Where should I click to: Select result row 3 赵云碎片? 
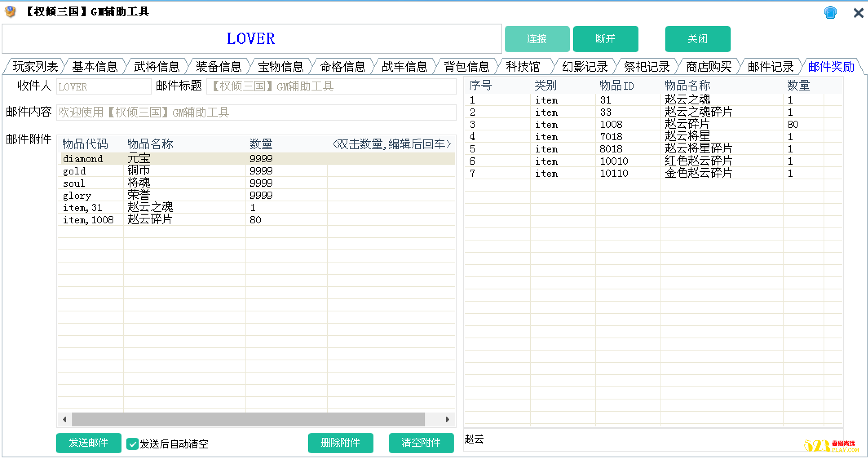[x=654, y=124]
